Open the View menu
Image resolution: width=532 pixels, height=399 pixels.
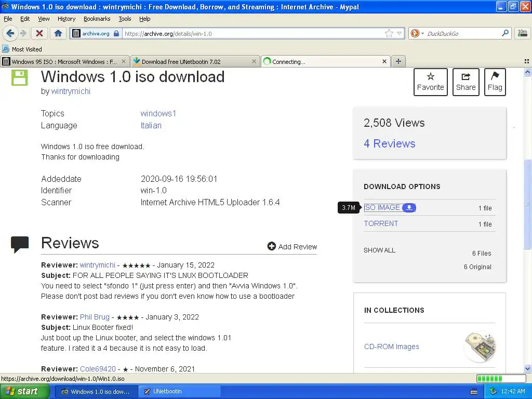pyautogui.click(x=44, y=19)
